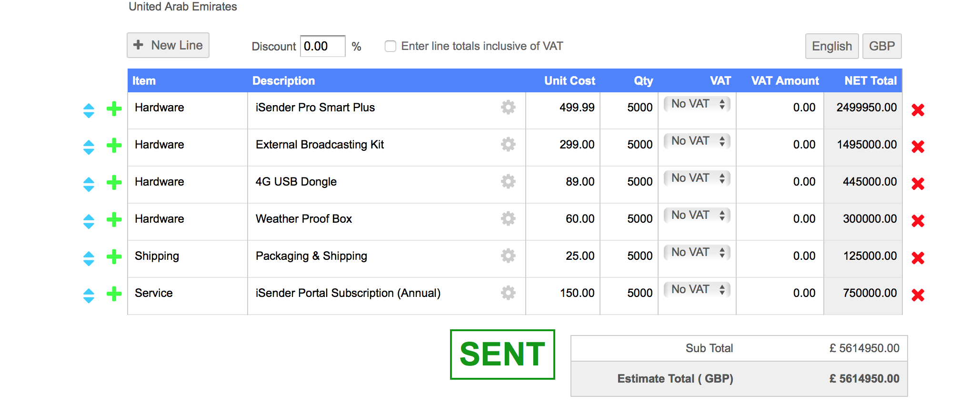Open VAT dropdown for iSender Portal Subscription

[697, 289]
